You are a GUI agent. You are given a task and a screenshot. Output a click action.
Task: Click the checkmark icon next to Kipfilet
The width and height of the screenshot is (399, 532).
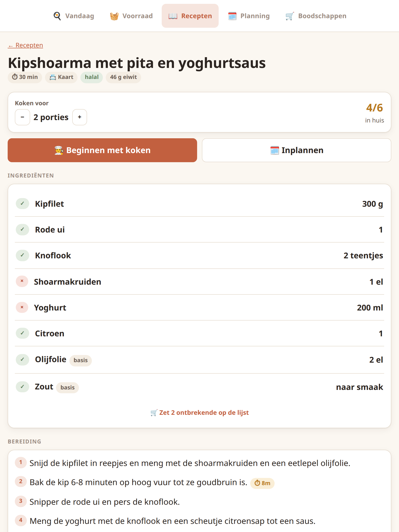coord(22,204)
